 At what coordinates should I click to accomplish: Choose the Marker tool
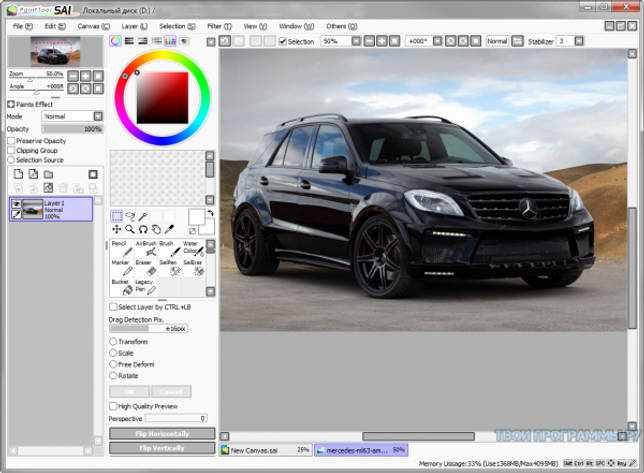pos(122,268)
